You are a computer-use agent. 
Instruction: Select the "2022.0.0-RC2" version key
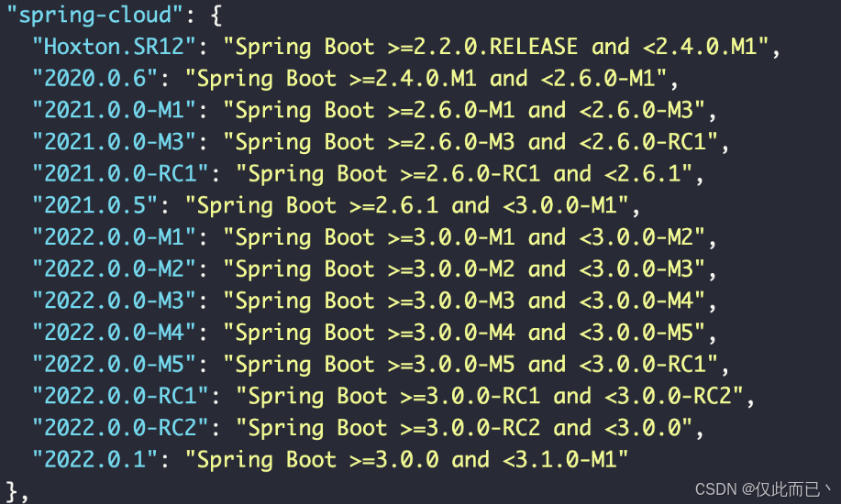[x=121, y=427]
